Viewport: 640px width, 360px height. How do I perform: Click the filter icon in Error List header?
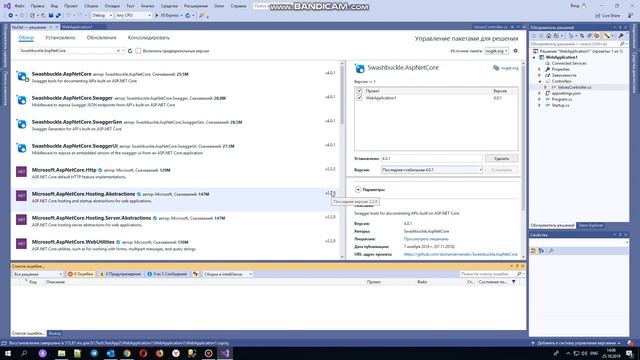click(x=513, y=282)
